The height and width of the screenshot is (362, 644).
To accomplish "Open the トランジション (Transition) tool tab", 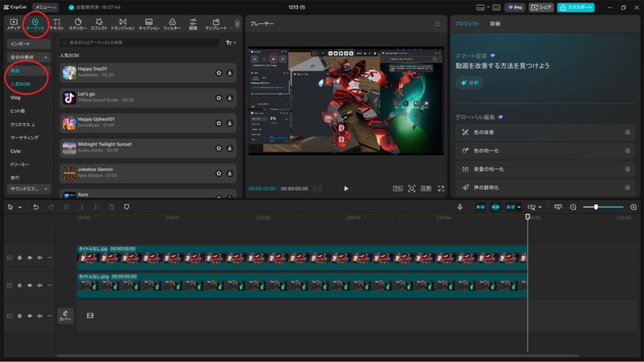I will click(x=123, y=25).
